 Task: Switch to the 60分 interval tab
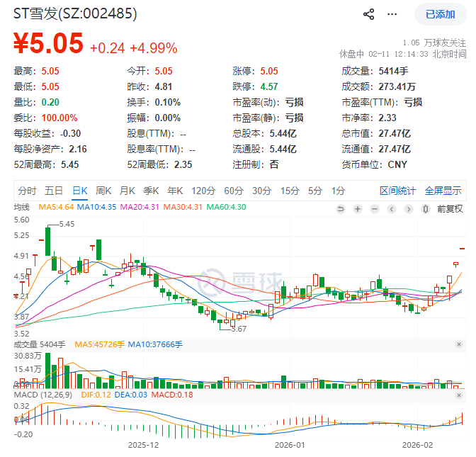coord(234,191)
